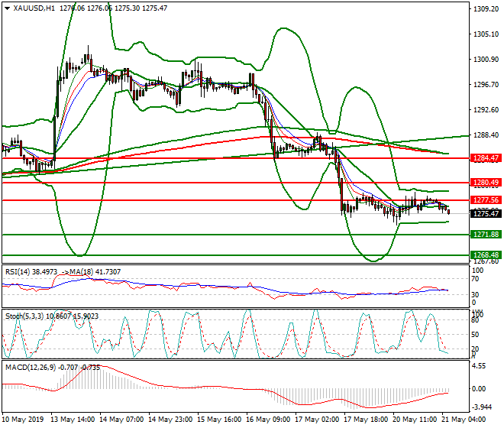This screenshot has width=504, height=428.
Task: Click the 1296.70 price scale value
Action: pos(486,85)
